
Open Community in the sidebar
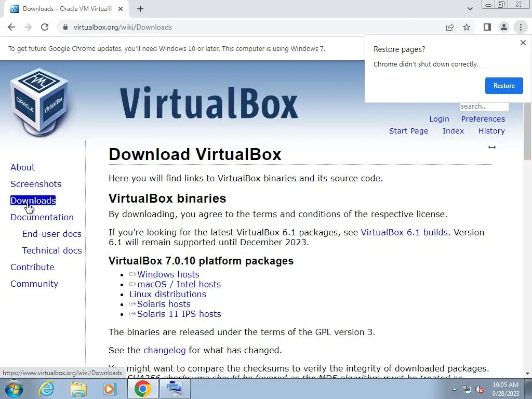click(34, 284)
